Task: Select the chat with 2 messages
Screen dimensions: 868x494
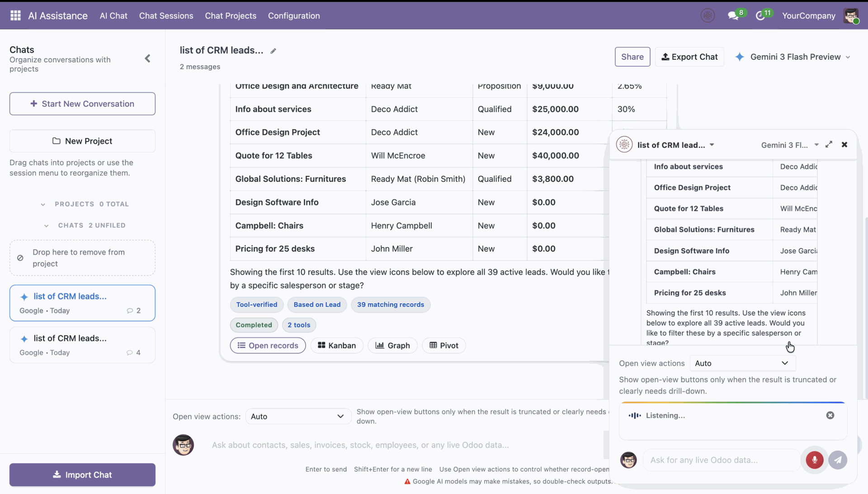Action: pos(82,303)
